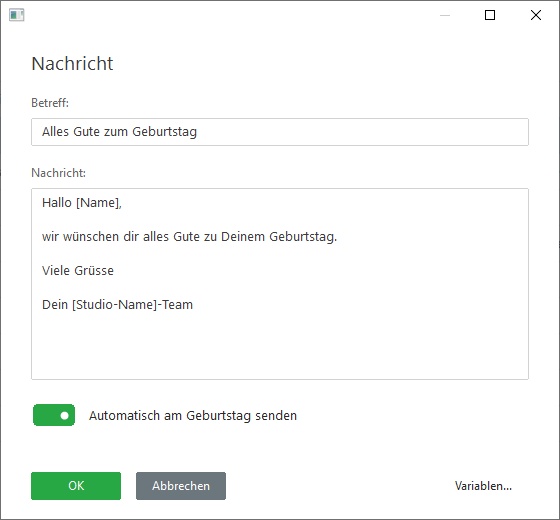Viewport: 560px width, 520px height.
Task: Click the [Studio-Name] variable in message
Action: tap(115, 305)
